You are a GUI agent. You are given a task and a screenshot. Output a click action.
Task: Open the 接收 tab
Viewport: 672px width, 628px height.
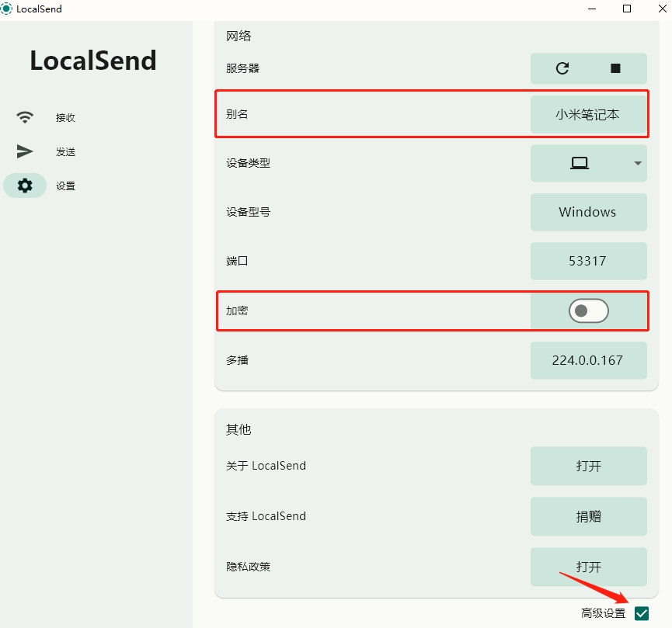(x=65, y=118)
